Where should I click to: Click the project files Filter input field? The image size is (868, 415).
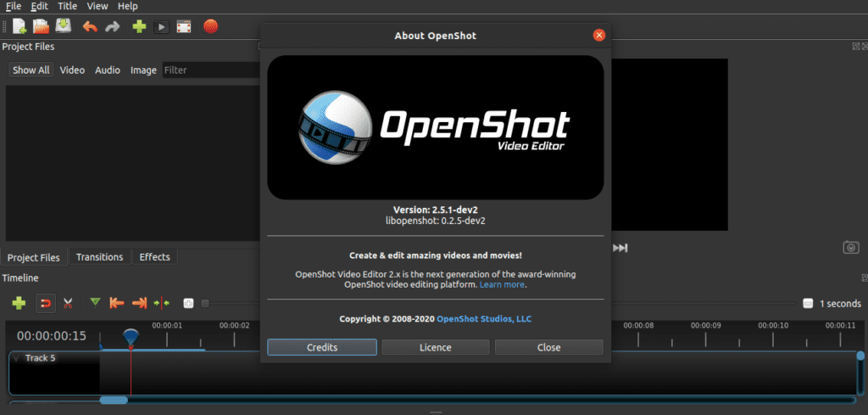pos(211,70)
